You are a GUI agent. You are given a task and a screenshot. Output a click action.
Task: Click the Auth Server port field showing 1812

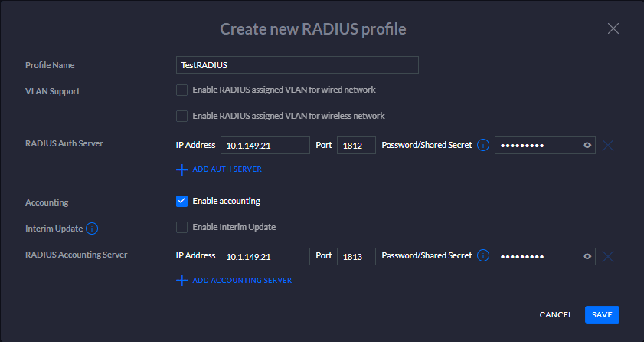point(356,146)
